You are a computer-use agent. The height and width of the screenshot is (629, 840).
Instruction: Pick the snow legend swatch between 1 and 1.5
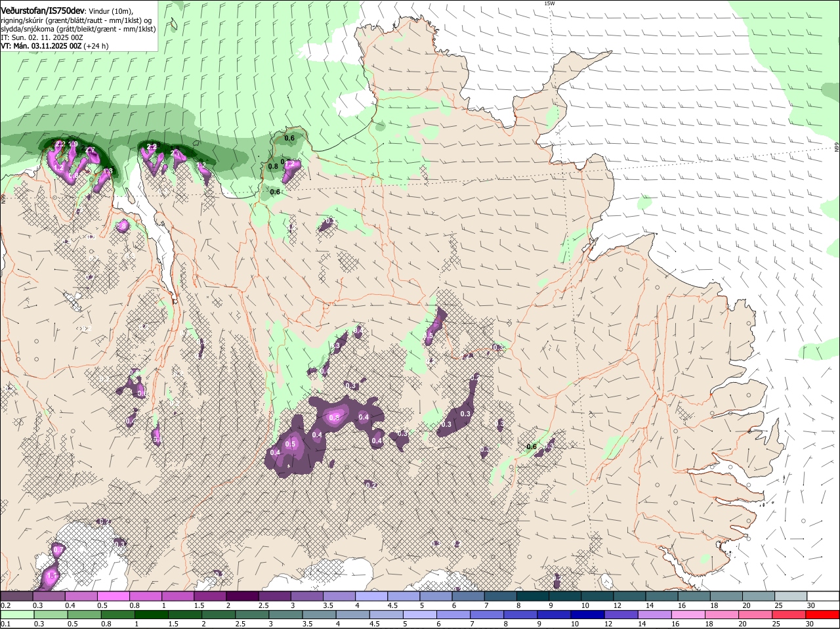(178, 596)
